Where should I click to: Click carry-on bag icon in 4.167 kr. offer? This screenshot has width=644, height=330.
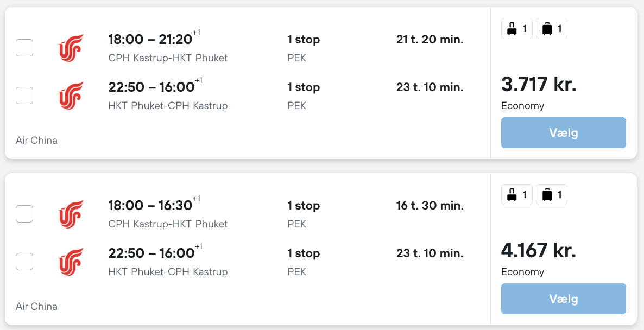click(x=512, y=194)
